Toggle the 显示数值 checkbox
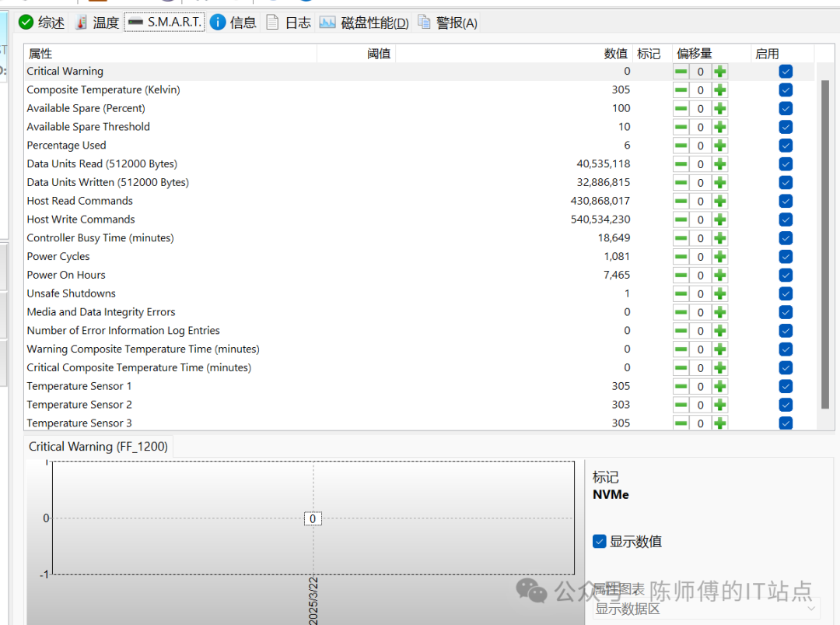The width and height of the screenshot is (840, 625). [599, 542]
